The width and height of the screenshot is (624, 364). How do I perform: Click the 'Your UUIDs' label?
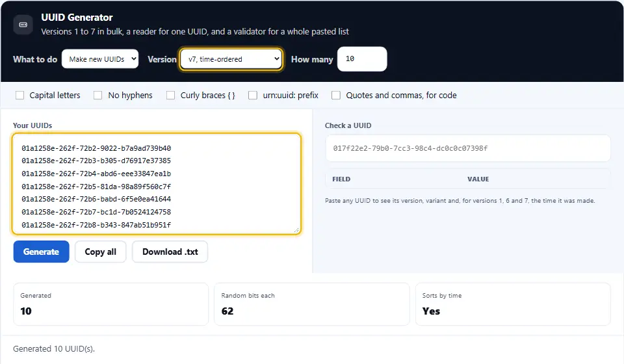point(32,125)
